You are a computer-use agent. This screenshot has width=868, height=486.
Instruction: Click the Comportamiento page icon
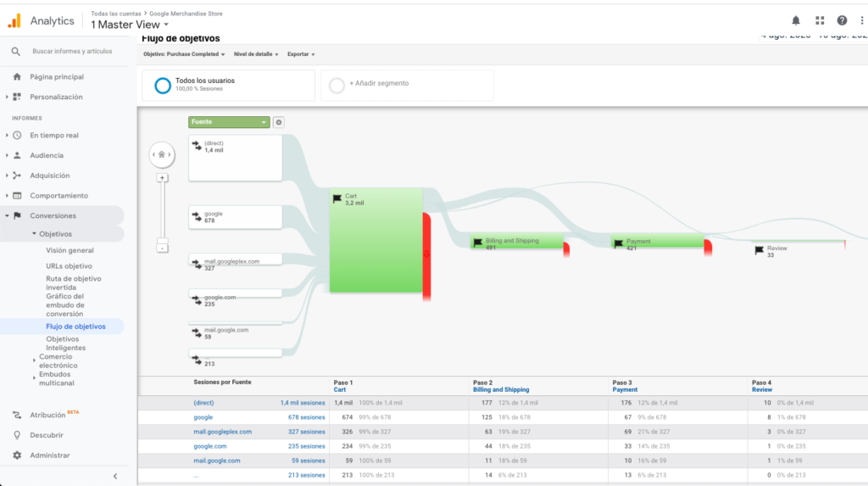coord(17,196)
